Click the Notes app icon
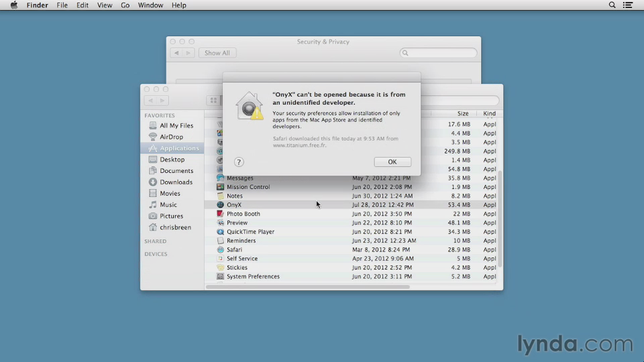Image resolution: width=644 pixels, height=362 pixels. (221, 196)
